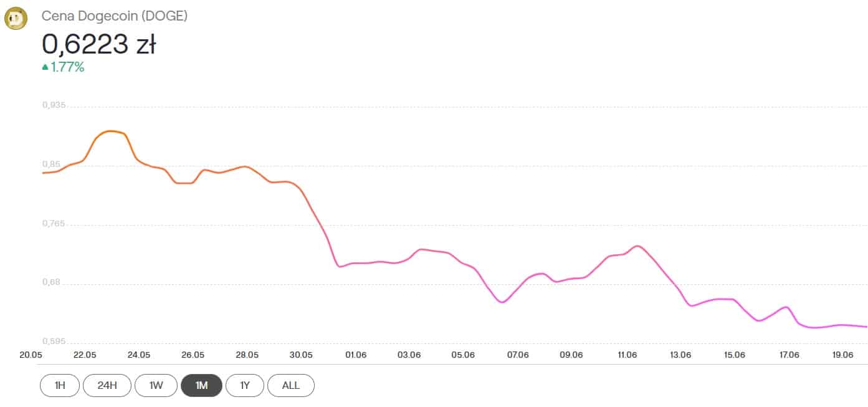The height and width of the screenshot is (407, 868).
Task: Click the 0,935 price axis label
Action: pos(54,105)
